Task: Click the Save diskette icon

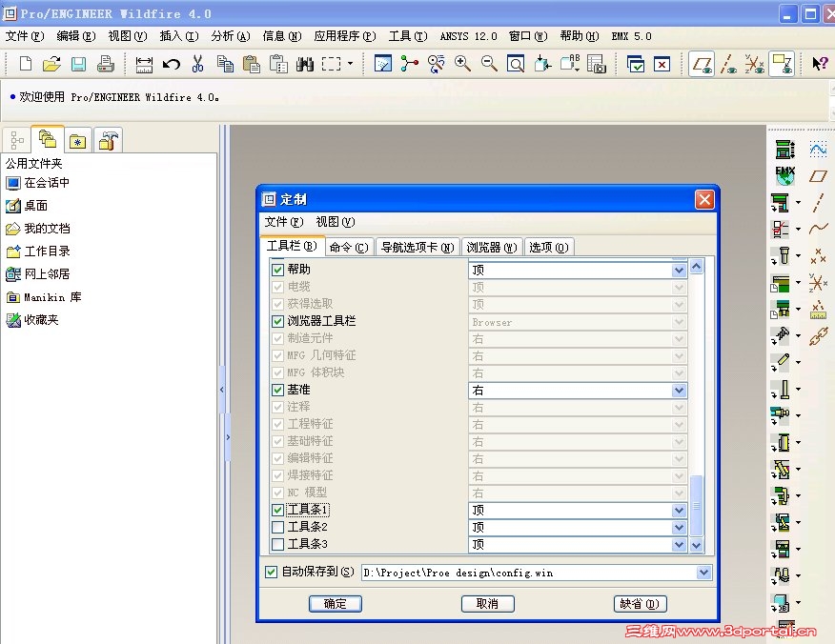Action: [79, 65]
